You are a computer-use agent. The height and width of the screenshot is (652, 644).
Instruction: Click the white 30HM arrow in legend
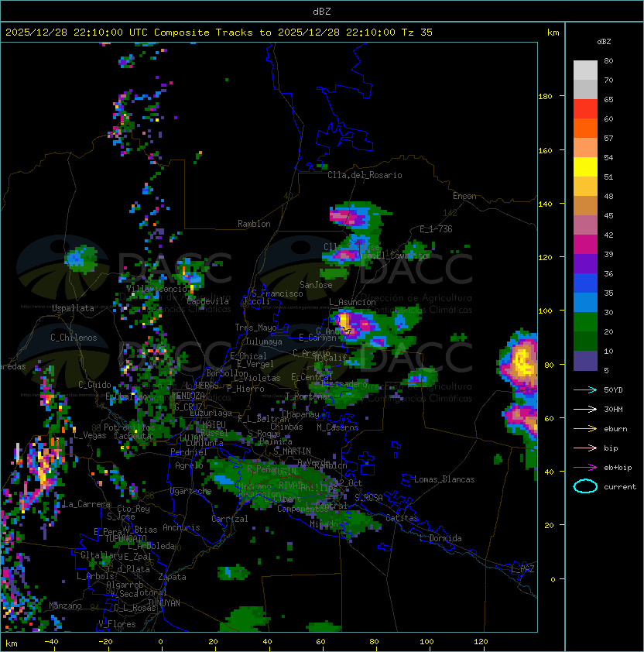click(585, 409)
